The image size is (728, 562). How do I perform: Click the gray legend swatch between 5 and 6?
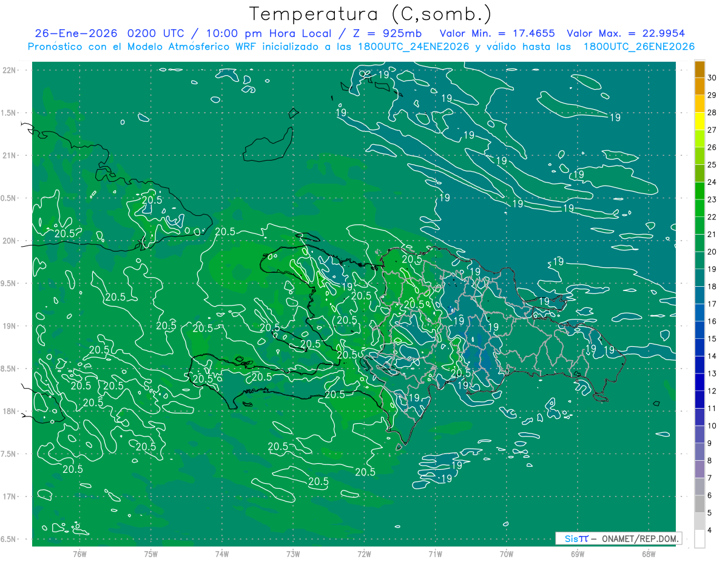(x=699, y=504)
